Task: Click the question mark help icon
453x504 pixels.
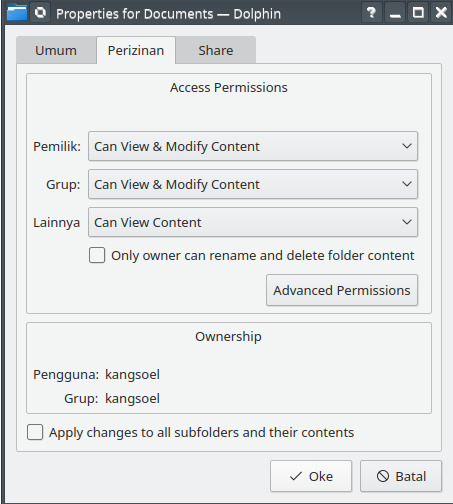Action: (372, 13)
